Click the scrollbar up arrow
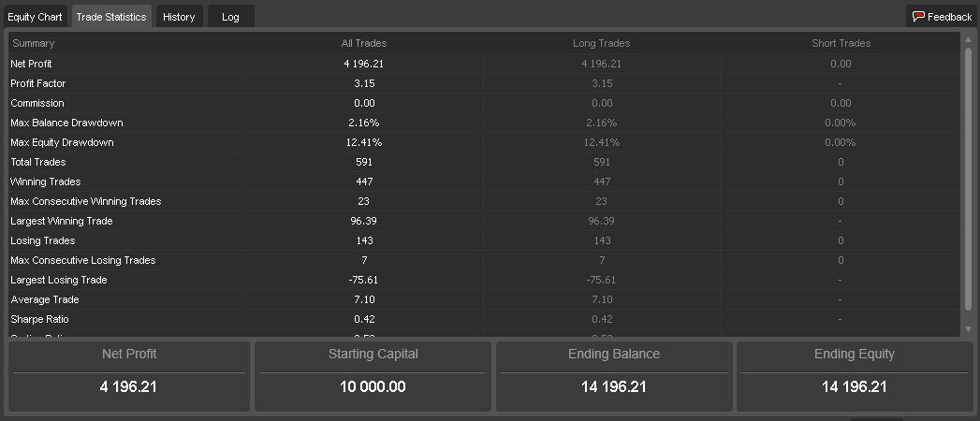Image resolution: width=980 pixels, height=421 pixels. [x=968, y=38]
